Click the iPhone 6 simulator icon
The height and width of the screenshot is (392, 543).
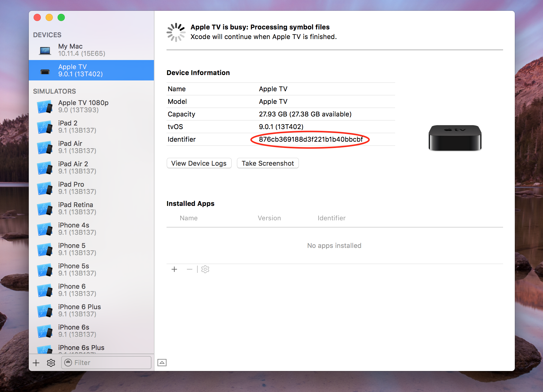(45, 290)
